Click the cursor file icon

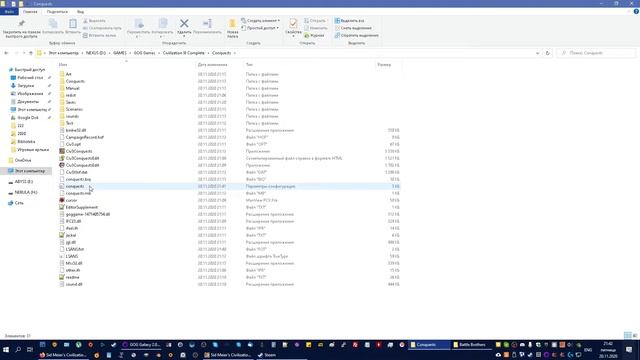[x=62, y=200]
